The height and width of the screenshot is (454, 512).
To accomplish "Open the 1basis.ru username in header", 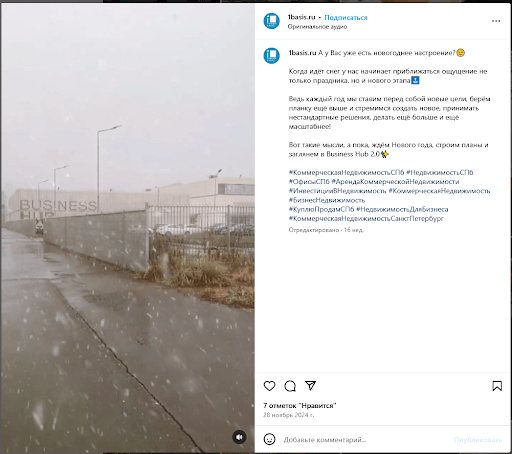I will [x=301, y=17].
